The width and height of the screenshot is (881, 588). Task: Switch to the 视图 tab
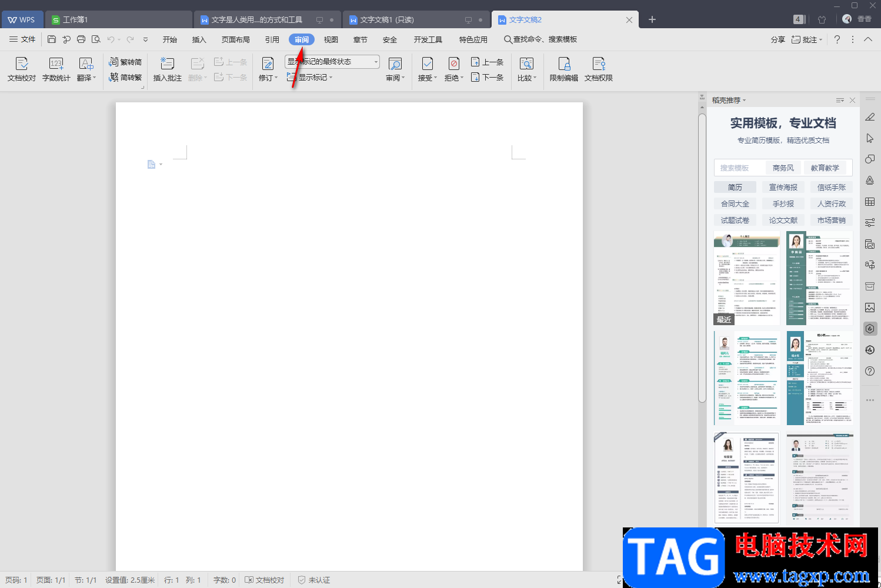pyautogui.click(x=331, y=39)
